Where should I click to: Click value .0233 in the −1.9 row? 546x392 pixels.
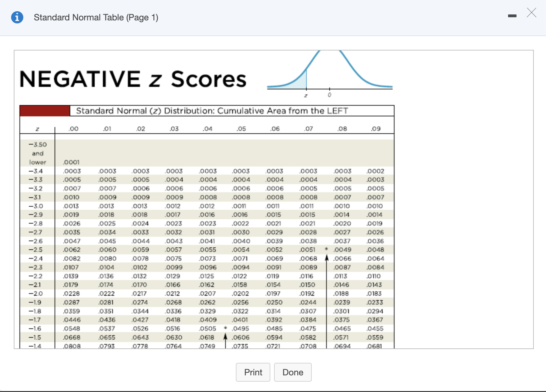375,303
